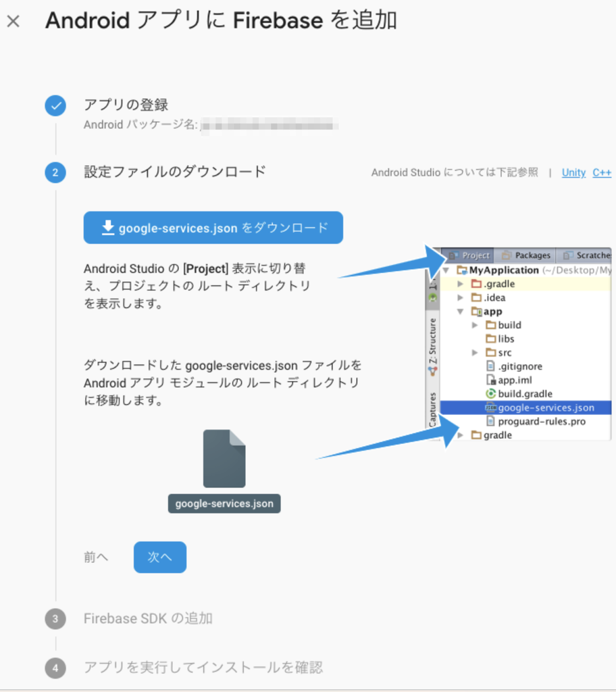Screen dimensions: 616x692
Task: Click the step 2 circle indicator
Action: [x=55, y=172]
